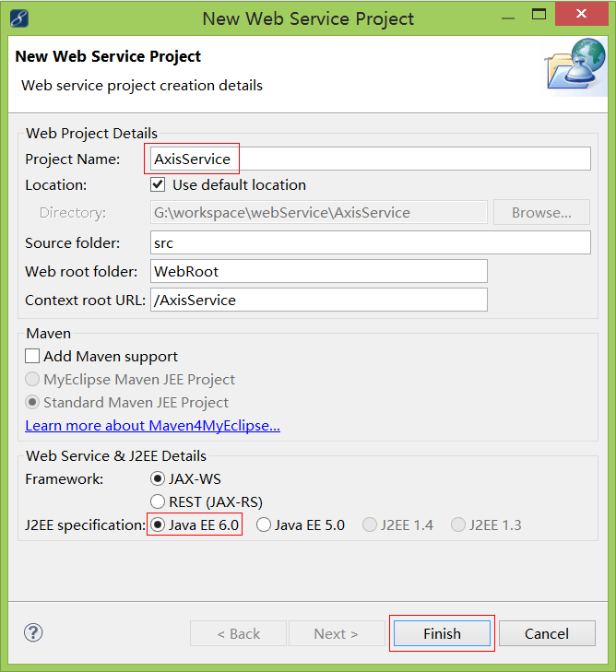Click the MyEclipse window title icon
Viewport: 616px width, 672px height.
(18, 18)
